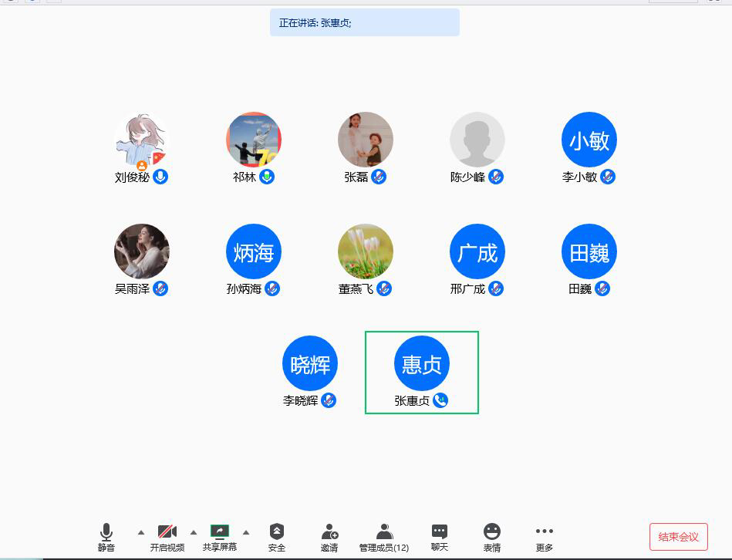
Task: Expand the arrow next to 开启视频
Action: click(x=194, y=532)
